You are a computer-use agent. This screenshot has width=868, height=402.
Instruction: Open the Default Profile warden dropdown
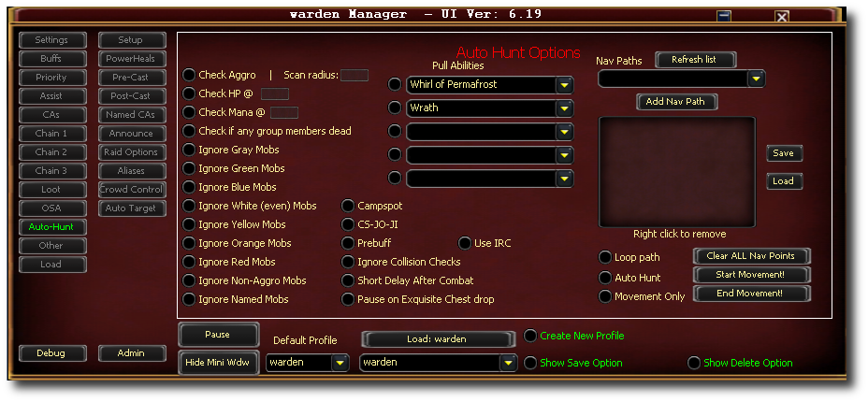tap(340, 363)
